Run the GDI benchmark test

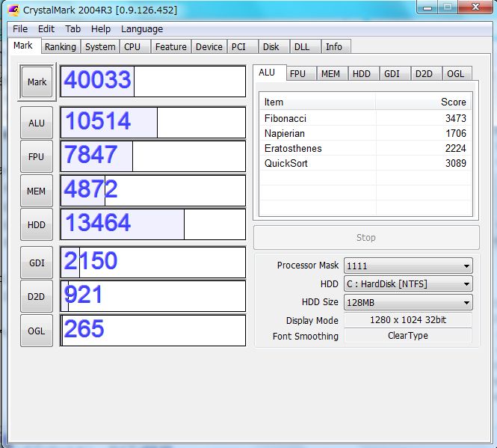point(37,263)
